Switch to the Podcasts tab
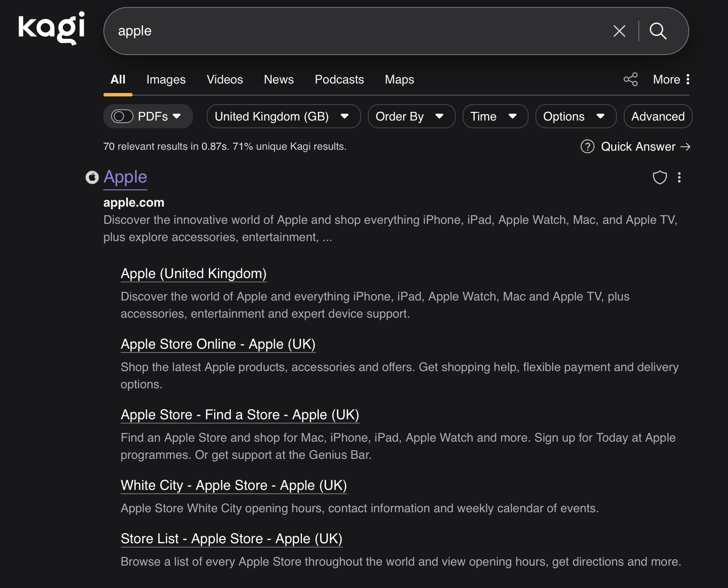Viewport: 728px width, 588px height. 339,80
